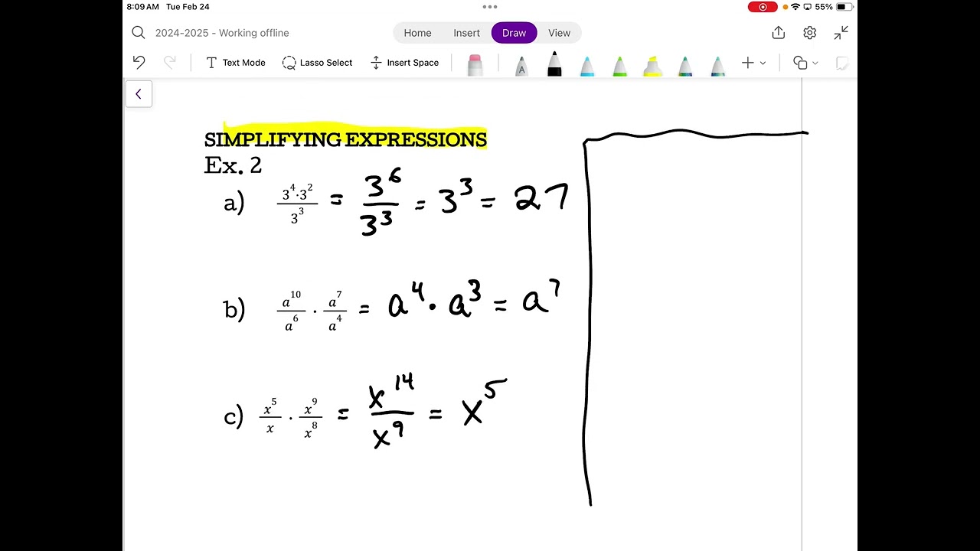Tap the Wi-Fi icon in status bar
The width and height of the screenshot is (980, 551).
795,7
